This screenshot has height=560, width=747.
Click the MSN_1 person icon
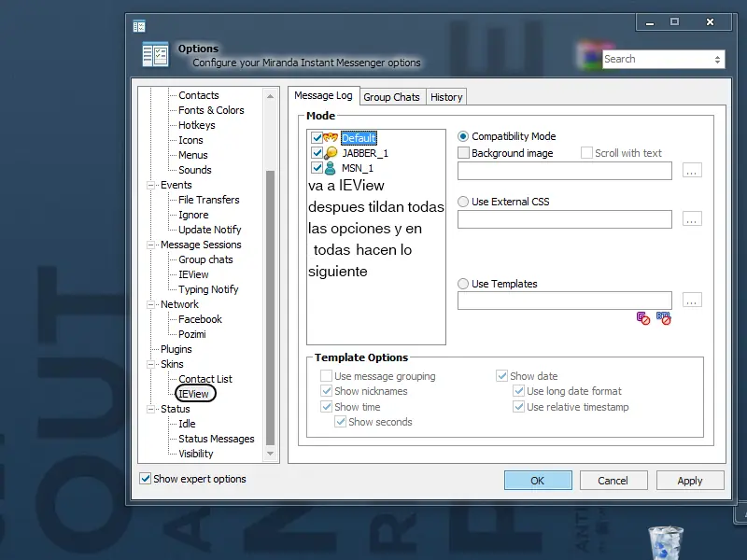[x=331, y=168]
